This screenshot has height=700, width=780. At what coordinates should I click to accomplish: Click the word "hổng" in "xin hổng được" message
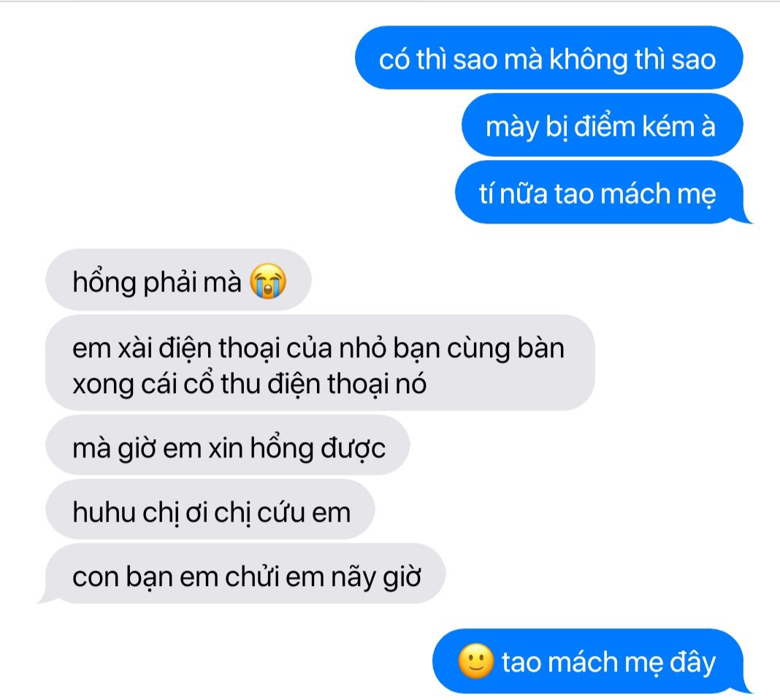282,449
